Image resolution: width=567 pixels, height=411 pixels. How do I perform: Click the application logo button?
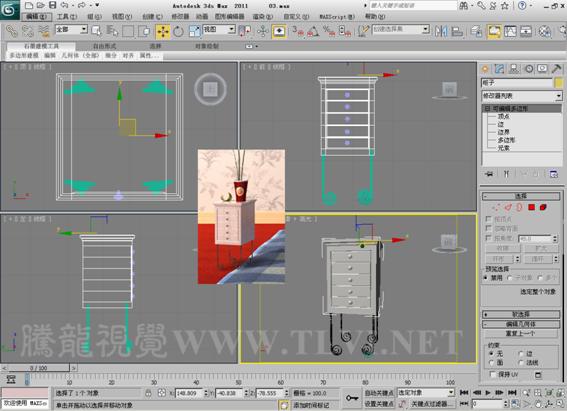(x=10, y=9)
